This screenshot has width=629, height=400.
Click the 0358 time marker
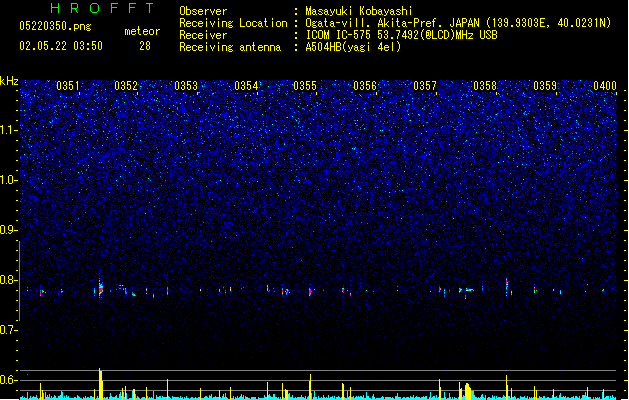pyautogui.click(x=485, y=86)
